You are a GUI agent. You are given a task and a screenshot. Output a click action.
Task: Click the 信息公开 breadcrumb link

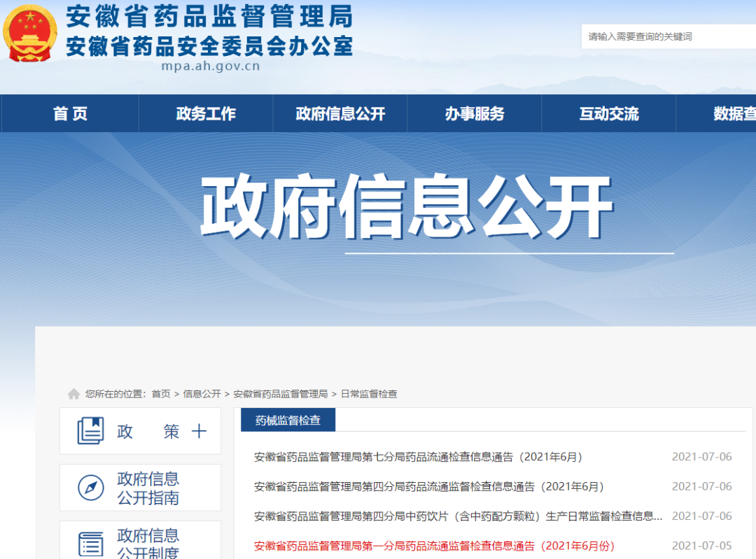point(202,394)
